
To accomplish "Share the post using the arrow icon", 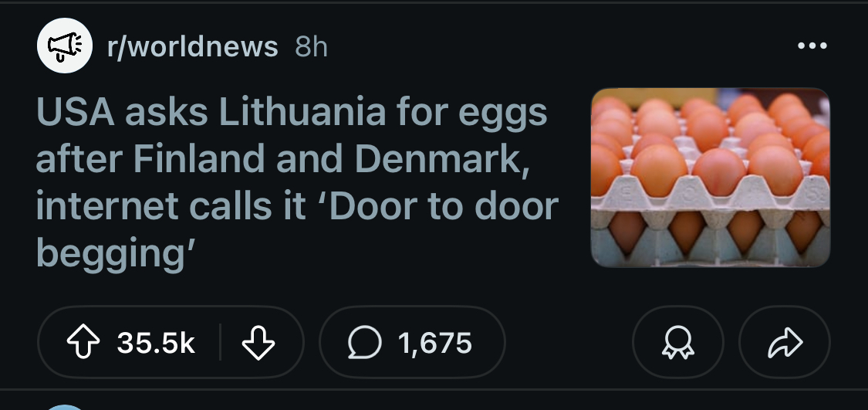I will coord(784,342).
